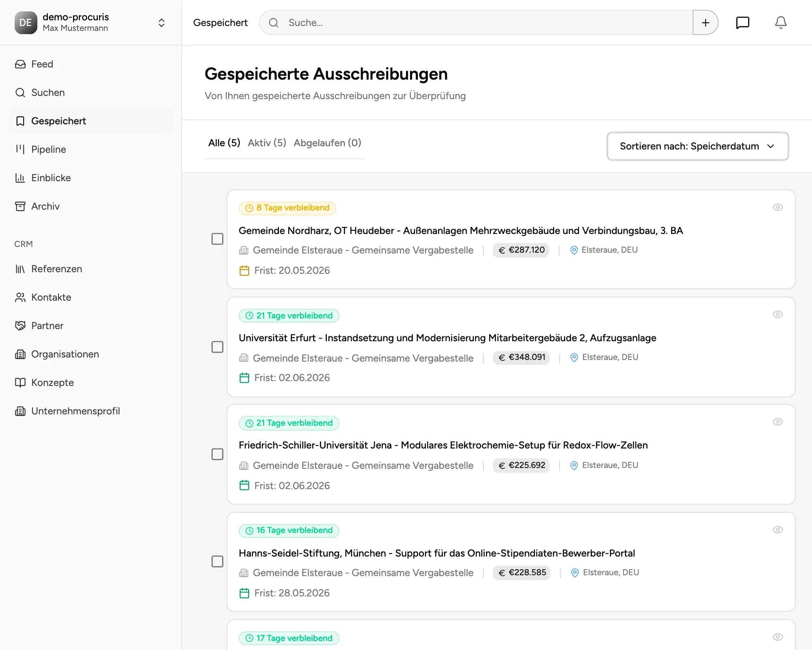
Task: Click the euro icon in €348.091 badge
Action: click(502, 357)
